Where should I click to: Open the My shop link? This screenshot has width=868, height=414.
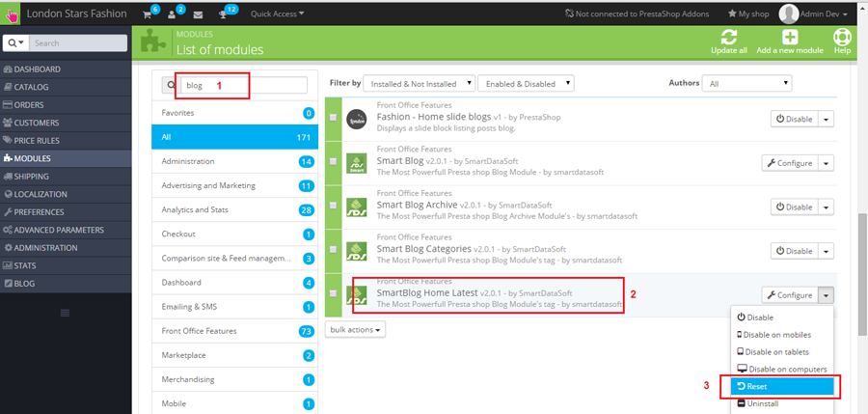[x=748, y=14]
